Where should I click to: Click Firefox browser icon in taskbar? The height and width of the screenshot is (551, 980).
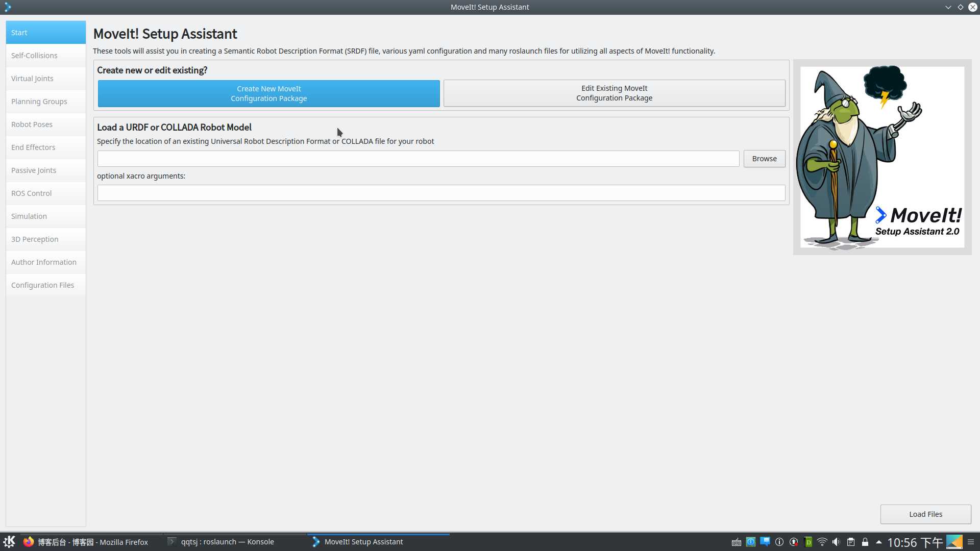29,542
